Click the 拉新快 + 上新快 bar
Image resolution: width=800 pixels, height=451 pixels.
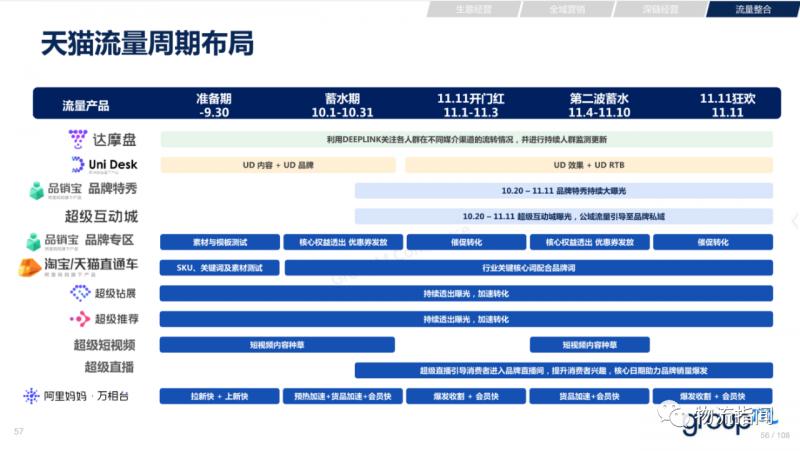(x=219, y=396)
